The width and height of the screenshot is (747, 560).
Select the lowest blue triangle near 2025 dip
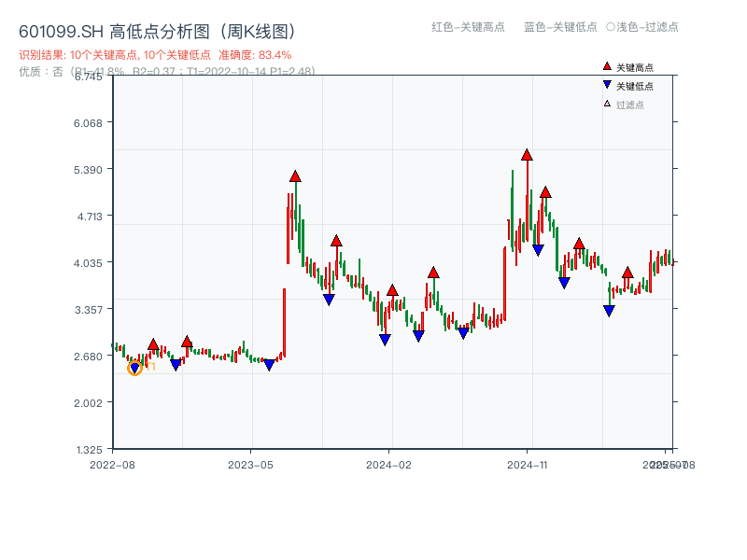(x=610, y=308)
